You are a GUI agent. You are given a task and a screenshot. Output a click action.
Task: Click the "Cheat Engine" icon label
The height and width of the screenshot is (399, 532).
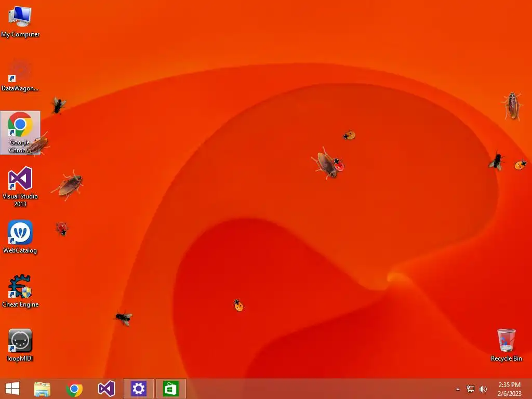click(x=20, y=304)
